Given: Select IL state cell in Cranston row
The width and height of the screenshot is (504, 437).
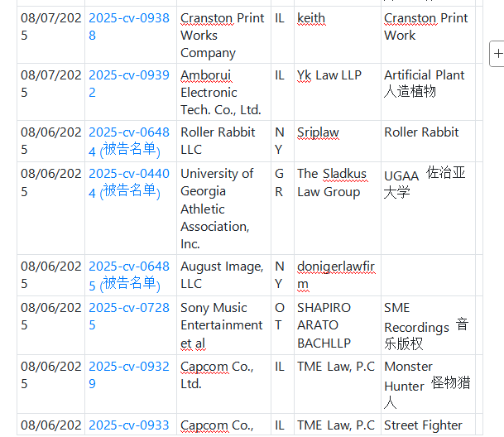Looking at the screenshot, I should [x=282, y=35].
